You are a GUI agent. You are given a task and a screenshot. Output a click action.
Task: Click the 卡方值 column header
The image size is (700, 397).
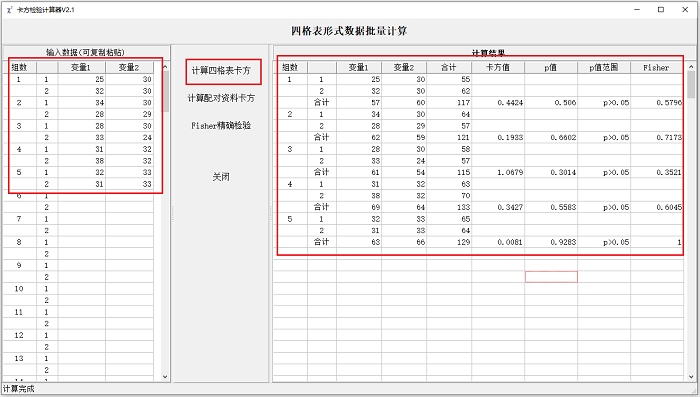[x=498, y=67]
